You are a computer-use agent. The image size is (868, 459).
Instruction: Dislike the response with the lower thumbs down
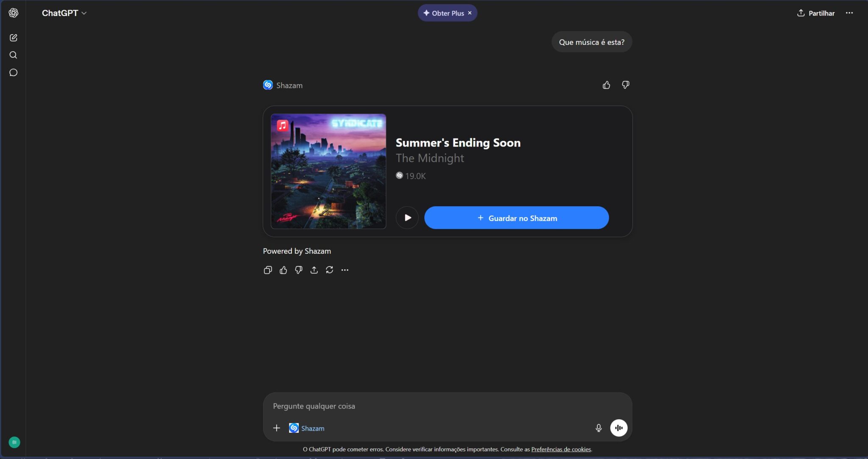point(299,270)
